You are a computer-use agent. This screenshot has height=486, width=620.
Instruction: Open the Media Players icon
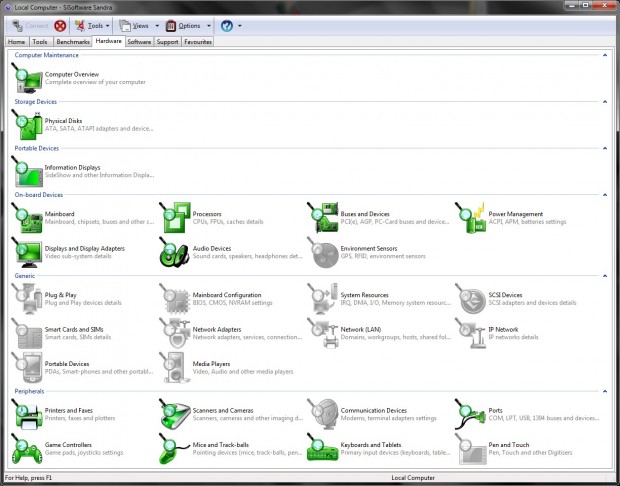(x=175, y=368)
